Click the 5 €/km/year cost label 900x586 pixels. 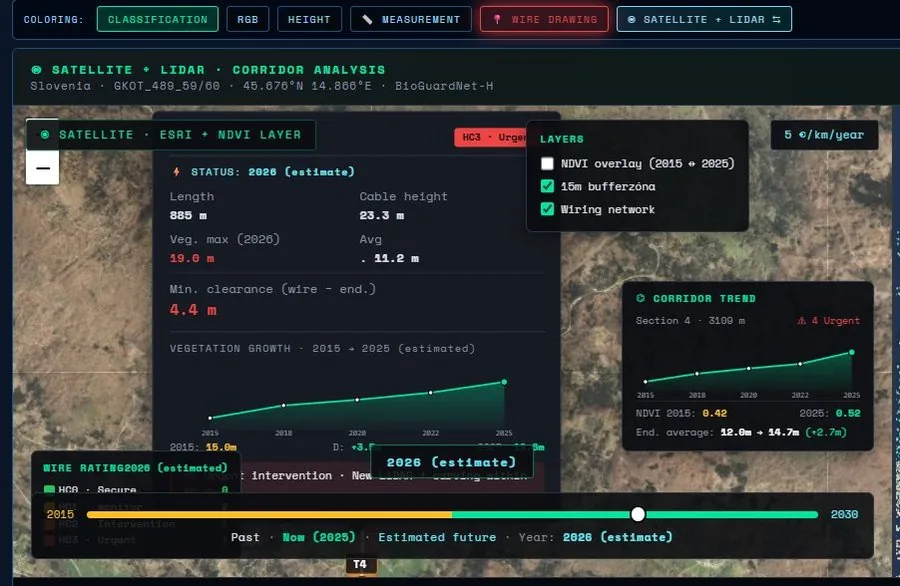coord(824,135)
